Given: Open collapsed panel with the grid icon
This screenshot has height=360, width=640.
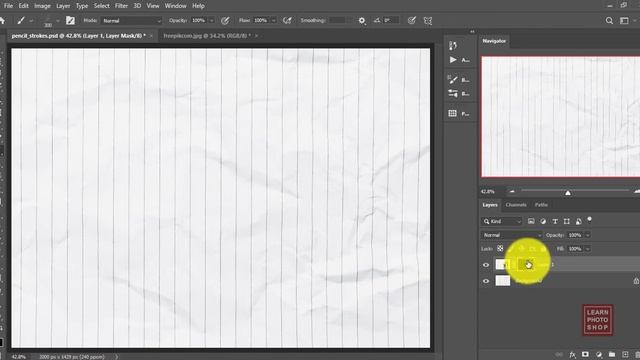Looking at the screenshot, I should pos(452,113).
